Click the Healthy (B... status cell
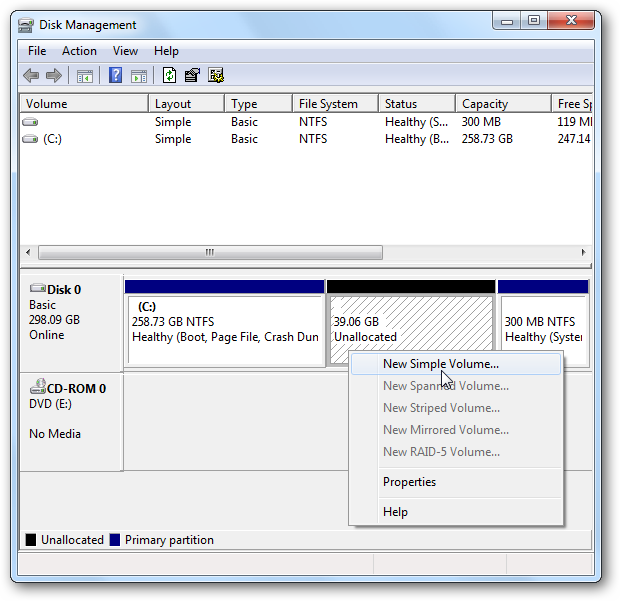This screenshot has height=601, width=620. coord(417,139)
